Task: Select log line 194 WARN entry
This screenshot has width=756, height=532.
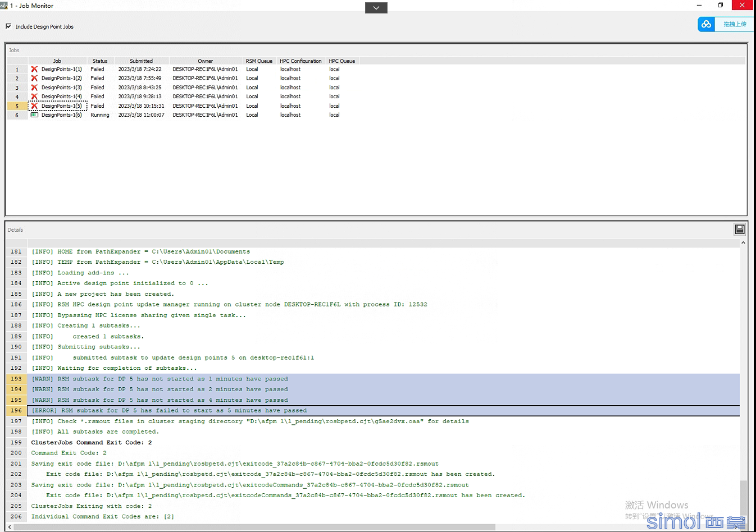Action: pyautogui.click(x=383, y=389)
